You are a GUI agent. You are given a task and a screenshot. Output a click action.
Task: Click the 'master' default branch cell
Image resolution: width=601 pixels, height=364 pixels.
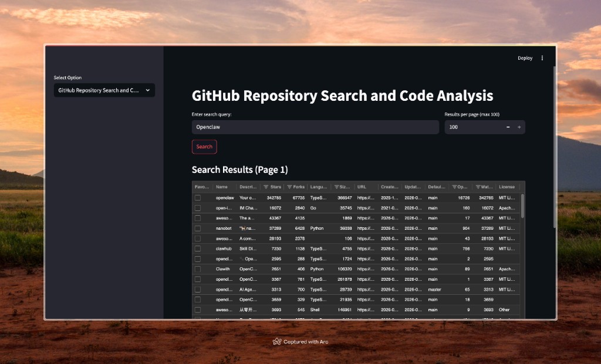(x=437, y=290)
